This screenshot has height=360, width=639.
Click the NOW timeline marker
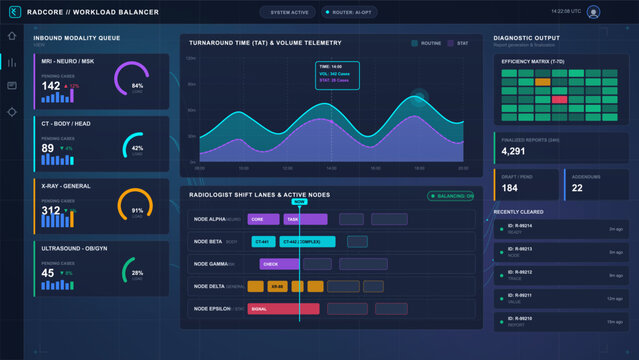point(300,202)
